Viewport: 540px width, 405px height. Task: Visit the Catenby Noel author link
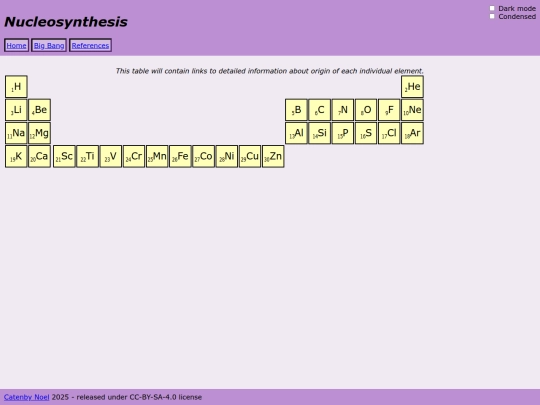pyautogui.click(x=27, y=397)
